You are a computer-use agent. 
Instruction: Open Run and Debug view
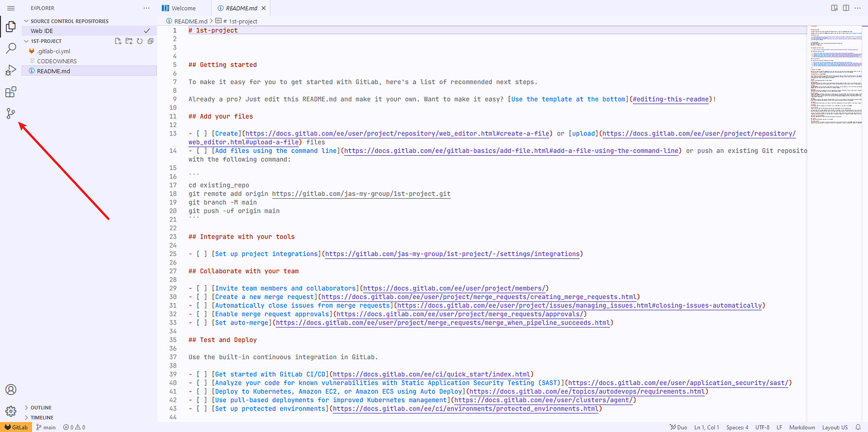click(11, 70)
